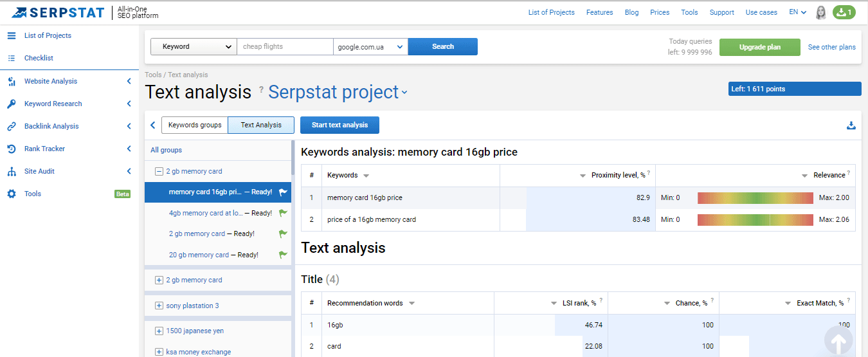Click the Rank Tracker history icon

click(x=11, y=149)
